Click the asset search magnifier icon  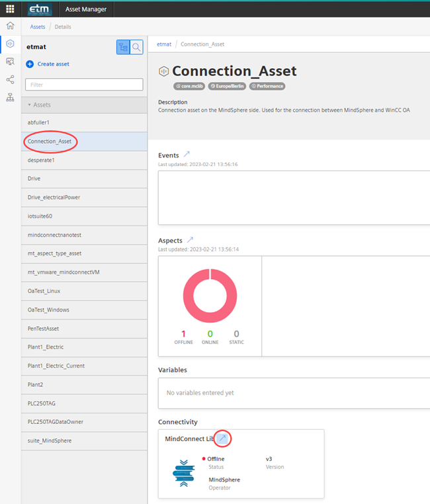click(136, 47)
